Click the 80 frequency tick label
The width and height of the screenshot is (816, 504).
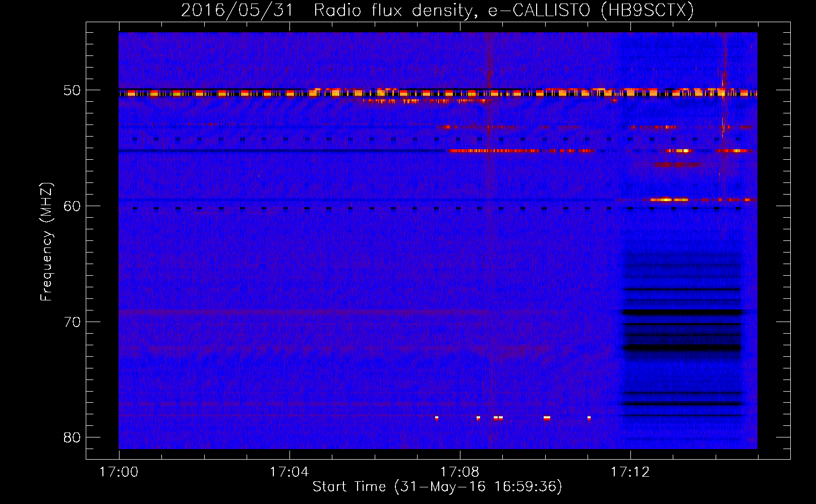(72, 437)
